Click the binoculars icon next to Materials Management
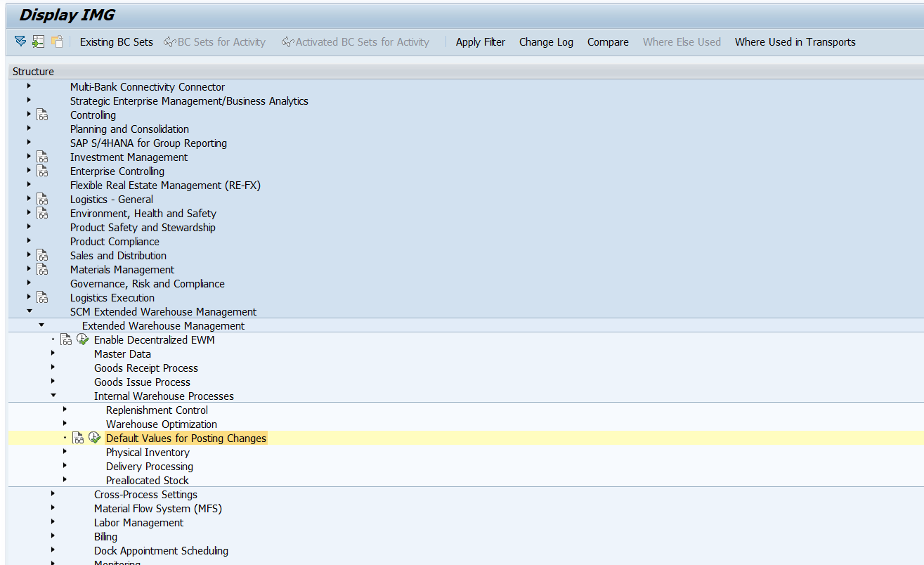This screenshot has height=565, width=924. [x=44, y=268]
